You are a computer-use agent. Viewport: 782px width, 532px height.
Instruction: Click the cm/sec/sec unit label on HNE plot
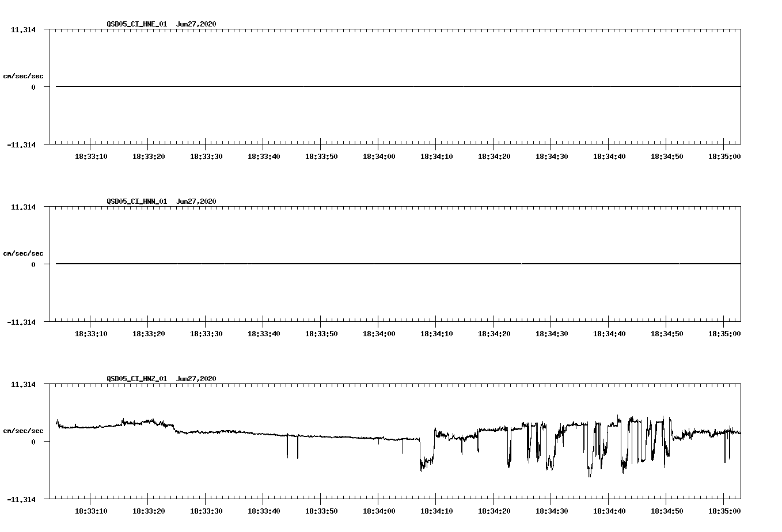(23, 77)
